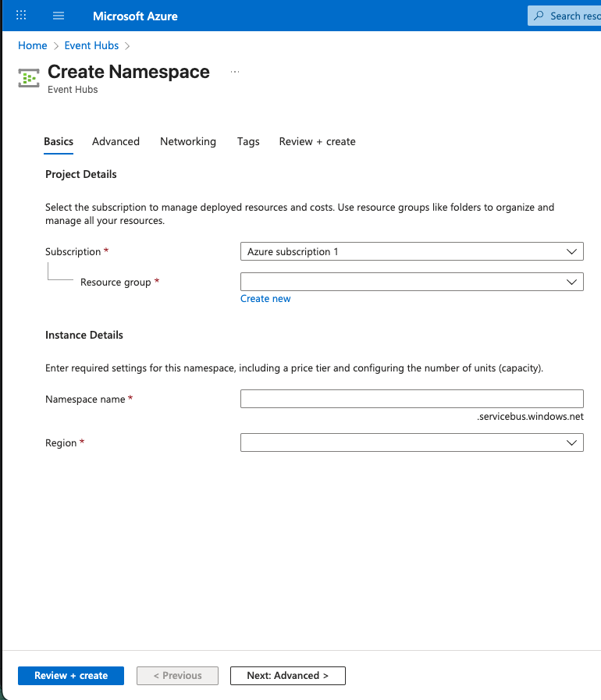Click the Next: Advanced button

(287, 676)
